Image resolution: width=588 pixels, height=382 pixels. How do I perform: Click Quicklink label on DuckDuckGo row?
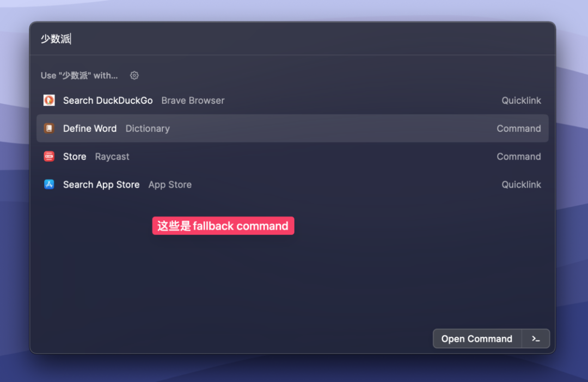pos(521,101)
